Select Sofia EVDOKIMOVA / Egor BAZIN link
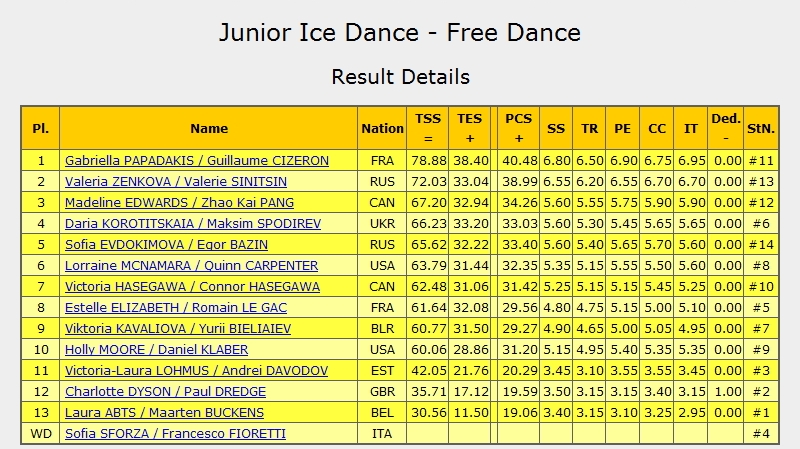The width and height of the screenshot is (800, 449). pyautogui.click(x=166, y=244)
